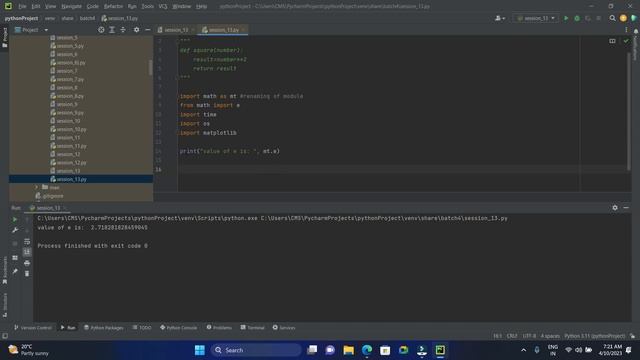
Task: Open Run panel settings gear
Action: [615, 208]
